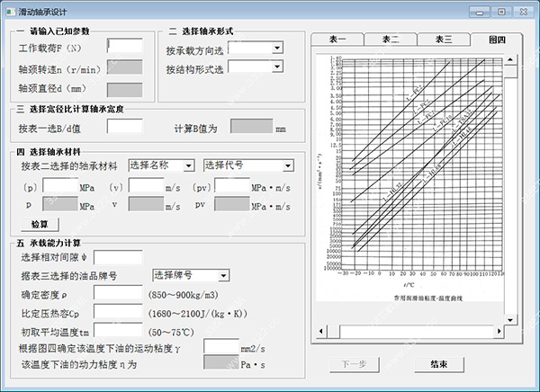This screenshot has width=540, height=392.
Task: Click the hint text (50~75℃)
Action: 171,332
